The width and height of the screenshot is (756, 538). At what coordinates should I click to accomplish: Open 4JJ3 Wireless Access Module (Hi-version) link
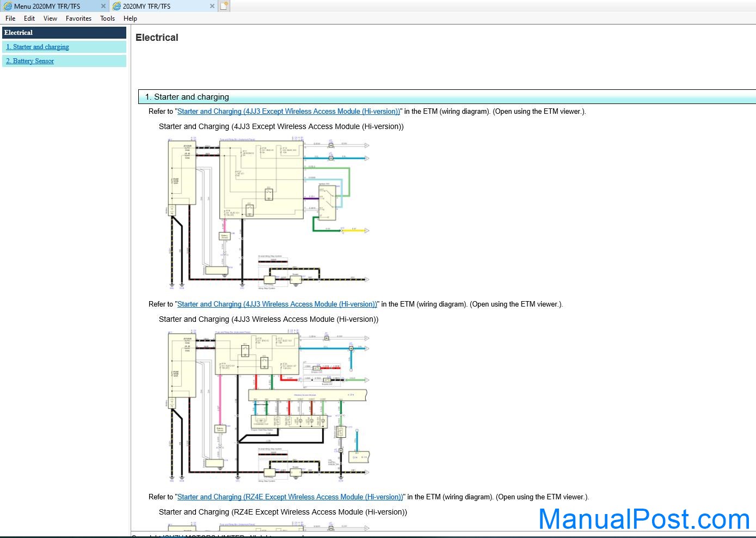point(277,304)
